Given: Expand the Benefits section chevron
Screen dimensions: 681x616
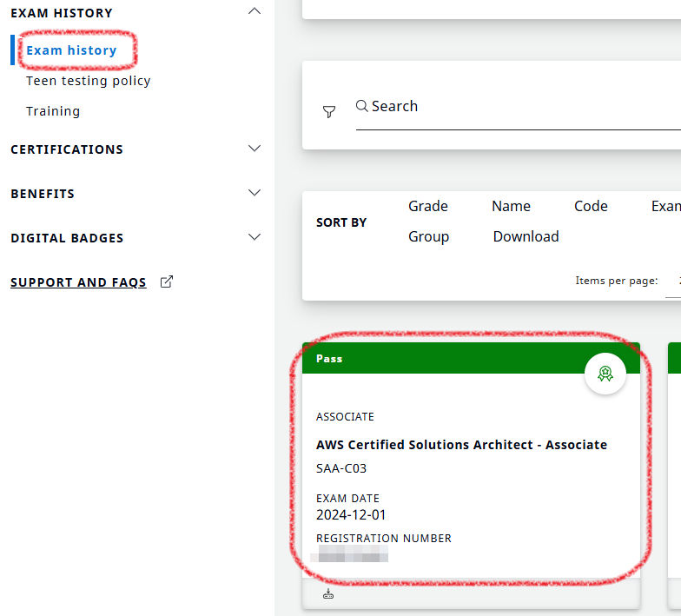Looking at the screenshot, I should [255, 193].
